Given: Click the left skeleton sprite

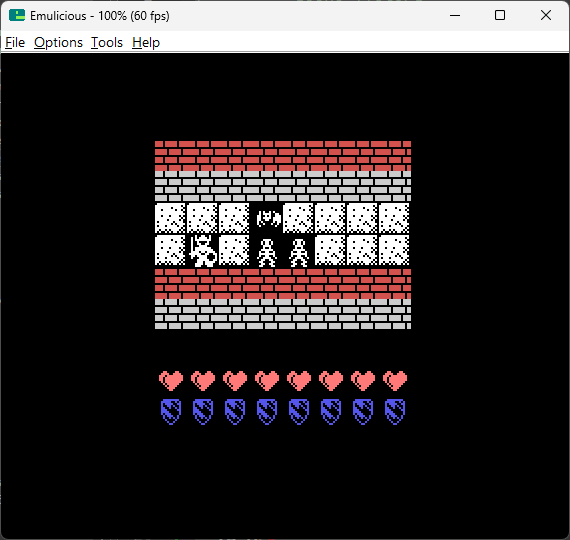Looking at the screenshot, I should 267,253.
